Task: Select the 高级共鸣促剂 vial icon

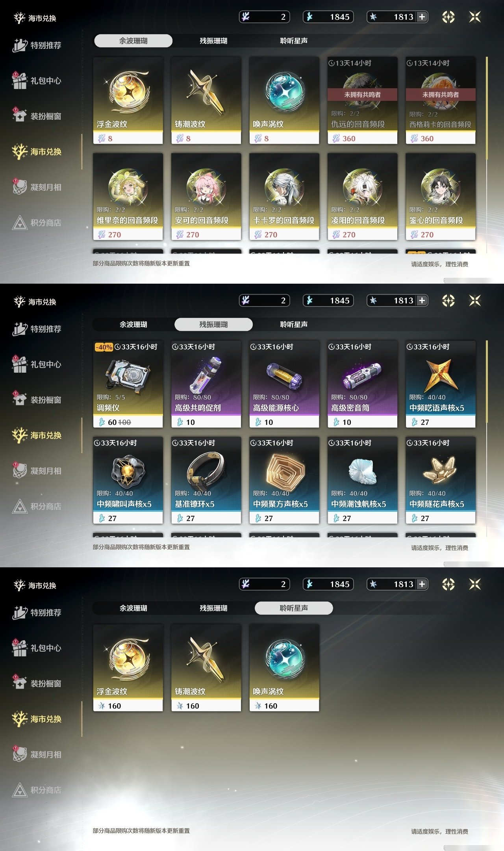Action: coord(206,374)
